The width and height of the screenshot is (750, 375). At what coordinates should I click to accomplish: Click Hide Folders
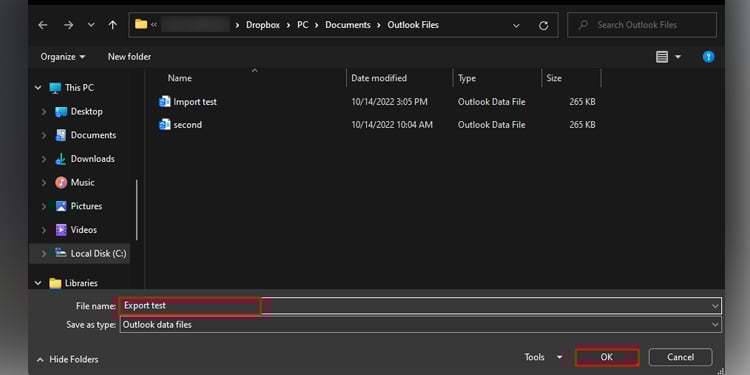(67, 359)
